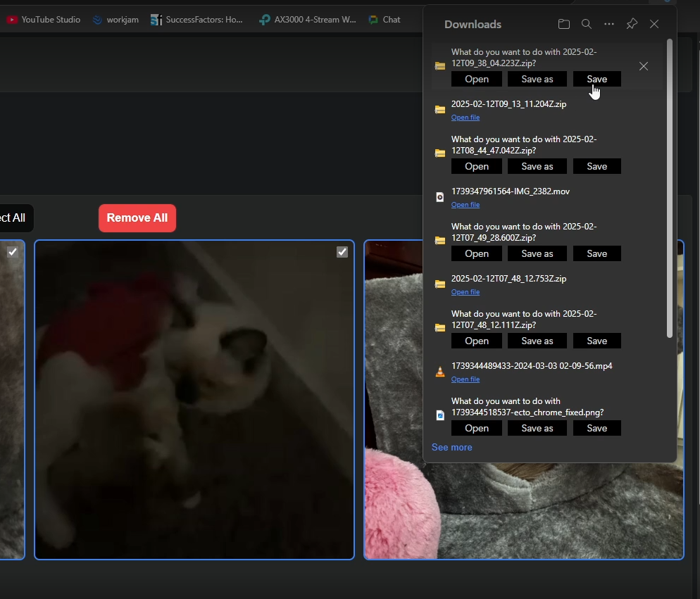Open file for 2025-02-12T07_48_12.753Z.zip

(x=465, y=291)
